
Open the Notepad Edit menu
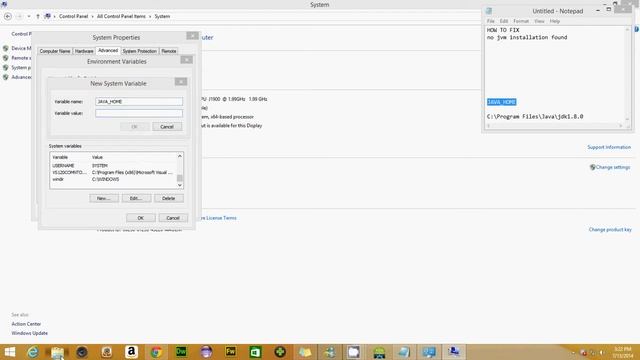pos(504,21)
